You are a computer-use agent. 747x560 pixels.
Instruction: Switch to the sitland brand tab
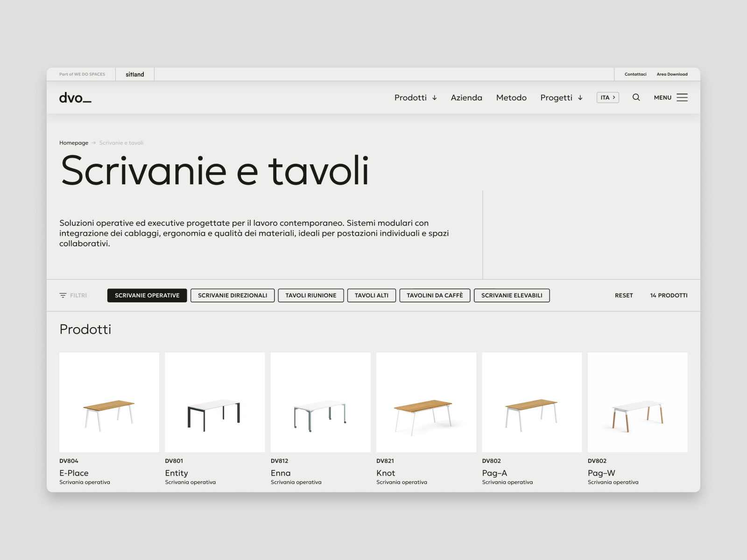pyautogui.click(x=135, y=74)
